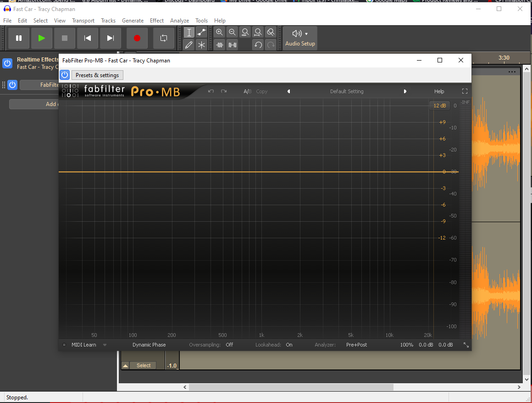Click the Zoom Out magnifier
532x403 pixels.
point(233,32)
